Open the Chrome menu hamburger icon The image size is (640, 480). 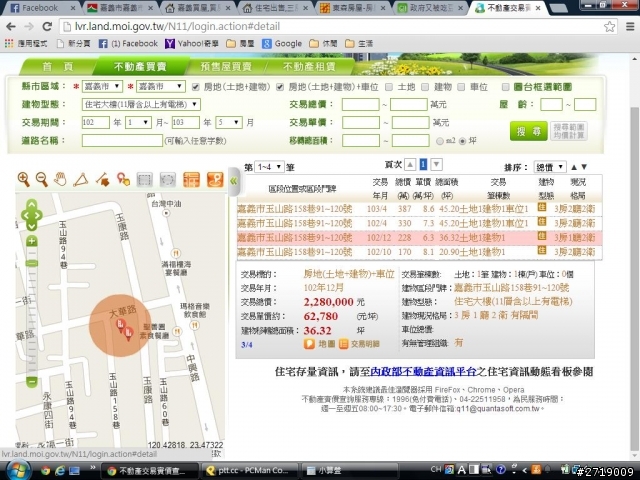pyautogui.click(x=630, y=27)
